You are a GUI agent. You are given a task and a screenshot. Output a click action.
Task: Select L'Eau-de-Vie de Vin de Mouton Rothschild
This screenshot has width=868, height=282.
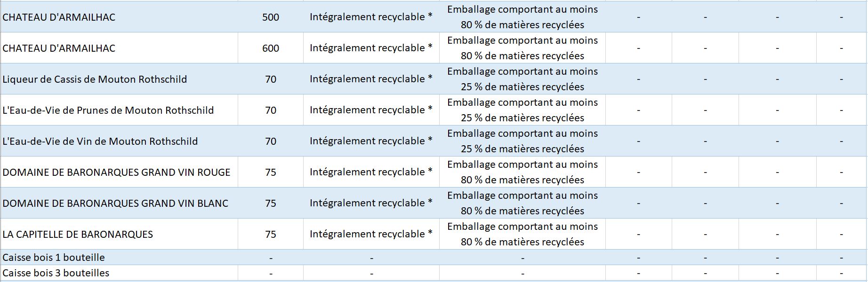coord(119,141)
